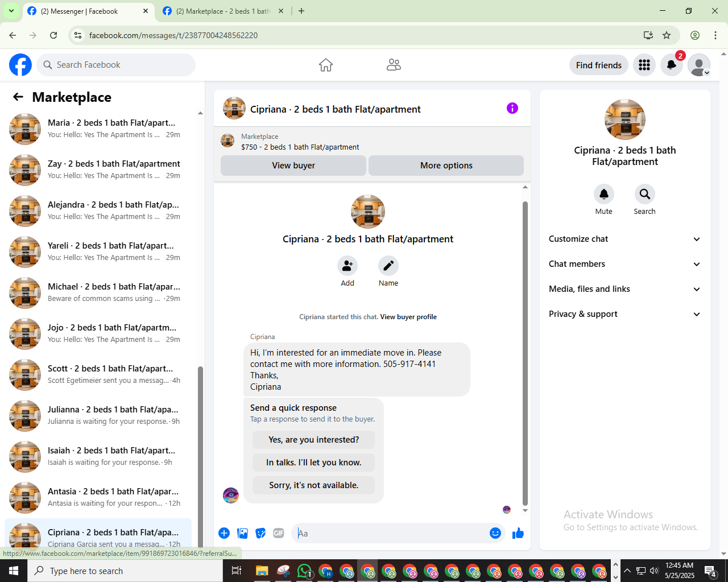Switch to Marketplace 2 beds browser tab
728x582 pixels.
223,11
